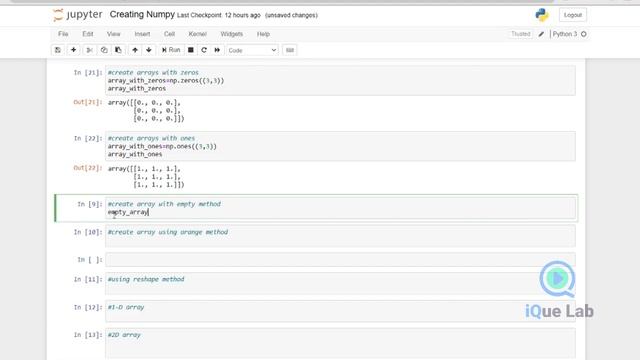Click the In [13] cell prompt
640x360 pixels.
point(88,335)
